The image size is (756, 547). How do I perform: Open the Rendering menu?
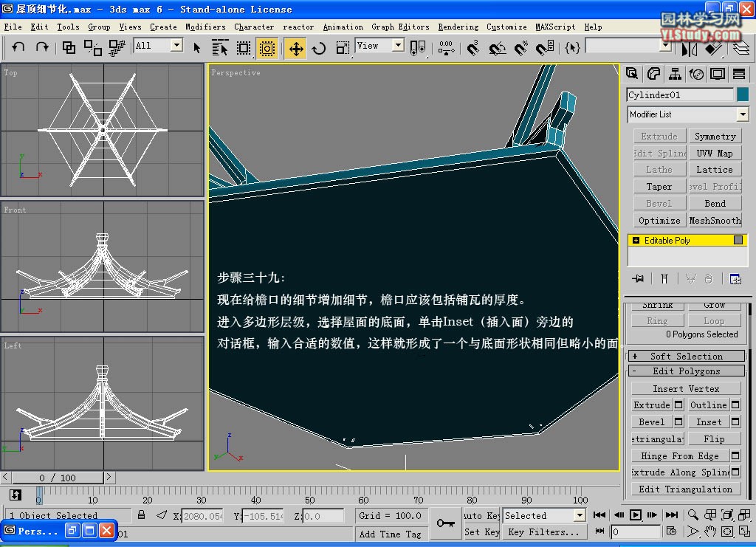tap(458, 27)
